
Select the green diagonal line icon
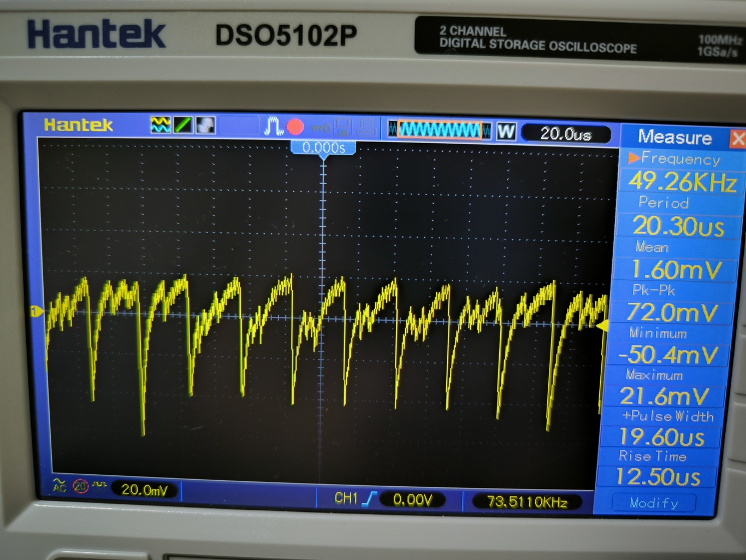click(x=183, y=125)
